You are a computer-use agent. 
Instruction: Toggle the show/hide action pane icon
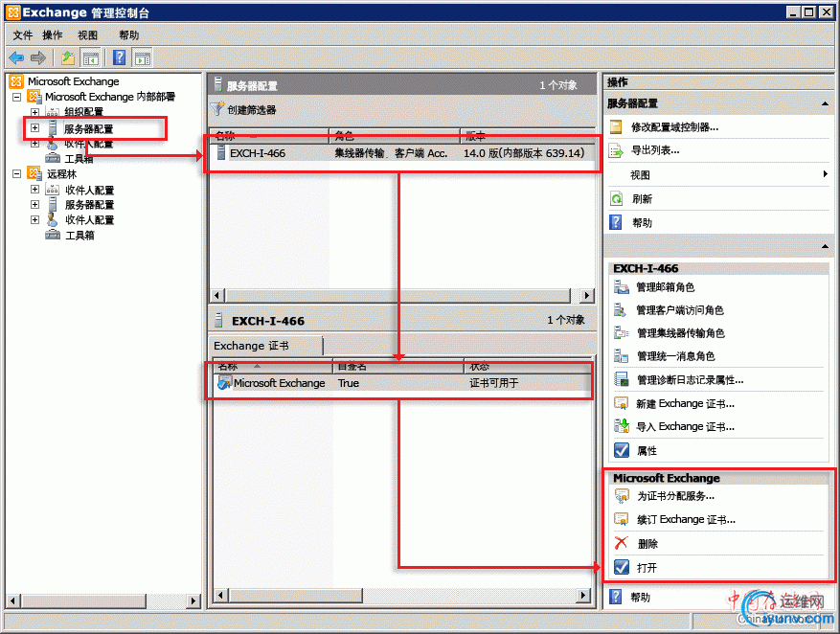point(143,57)
